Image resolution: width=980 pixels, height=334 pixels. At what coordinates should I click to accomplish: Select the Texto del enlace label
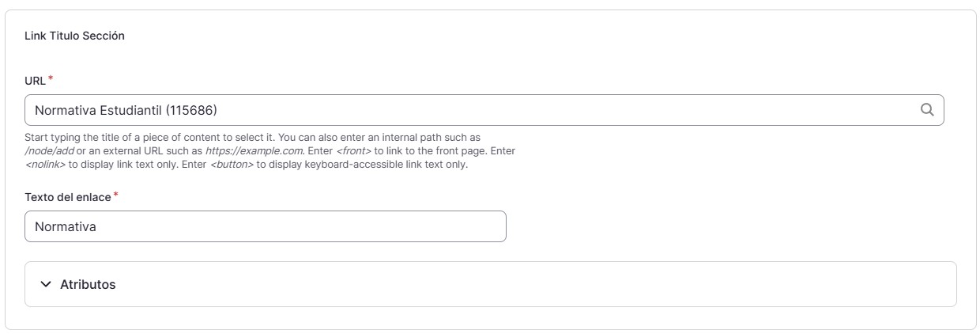pos(68,197)
